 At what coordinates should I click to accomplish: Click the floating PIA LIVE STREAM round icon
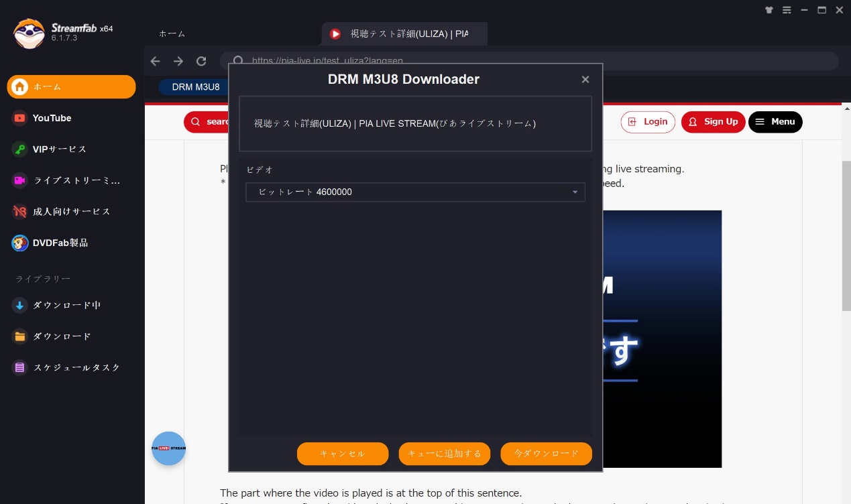coord(168,448)
